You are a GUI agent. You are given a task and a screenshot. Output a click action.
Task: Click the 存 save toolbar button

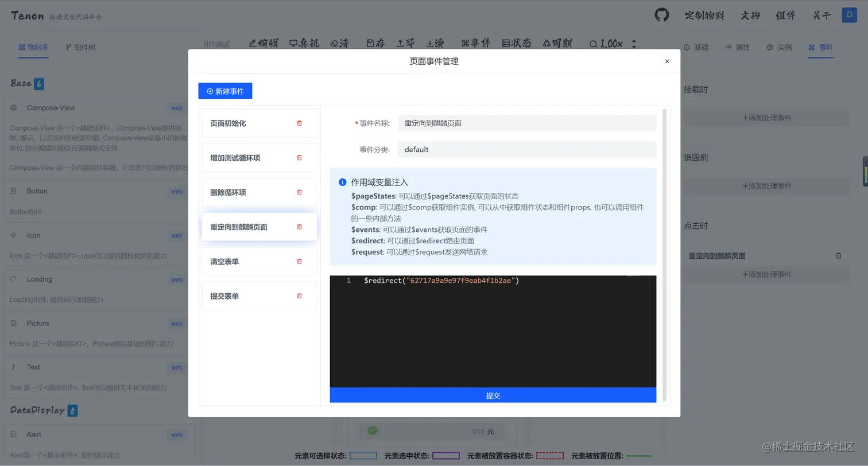point(375,43)
